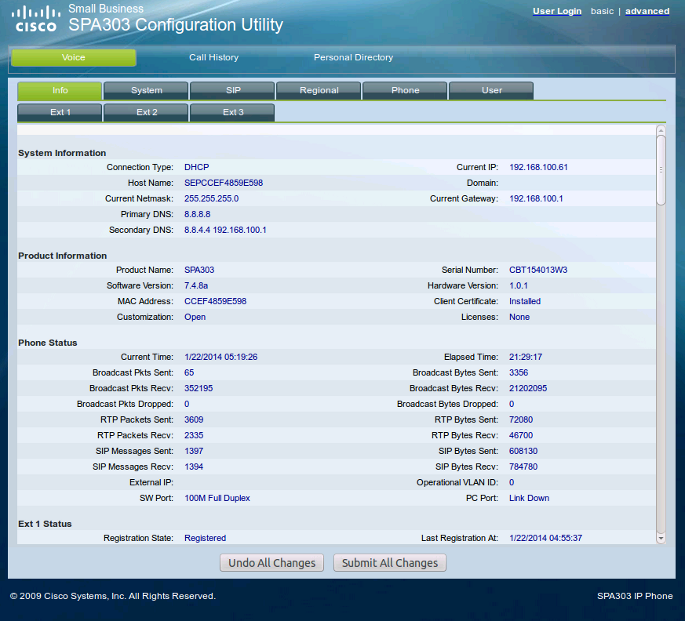The height and width of the screenshot is (621, 685).
Task: Click Last Registration At 1/22/2014 04:55:37
Action: 545,538
